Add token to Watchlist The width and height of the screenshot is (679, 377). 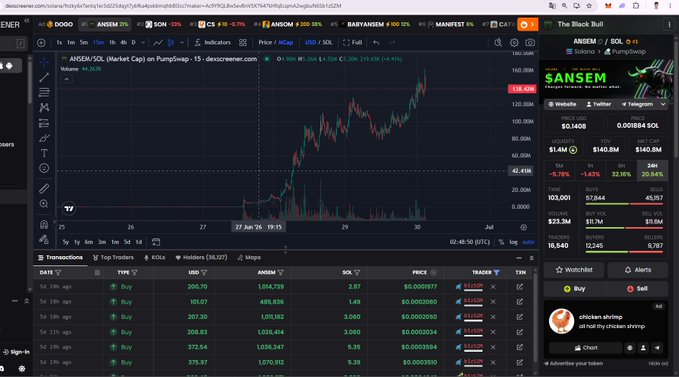pos(574,270)
